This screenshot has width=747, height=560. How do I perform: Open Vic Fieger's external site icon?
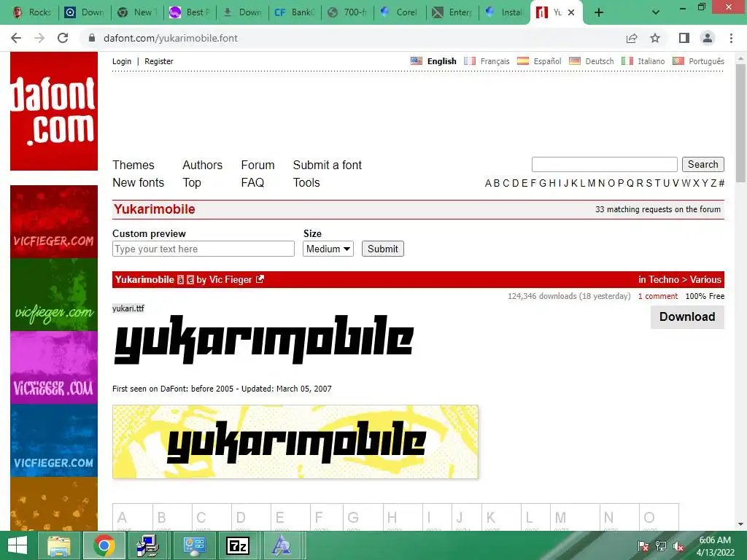tap(260, 279)
